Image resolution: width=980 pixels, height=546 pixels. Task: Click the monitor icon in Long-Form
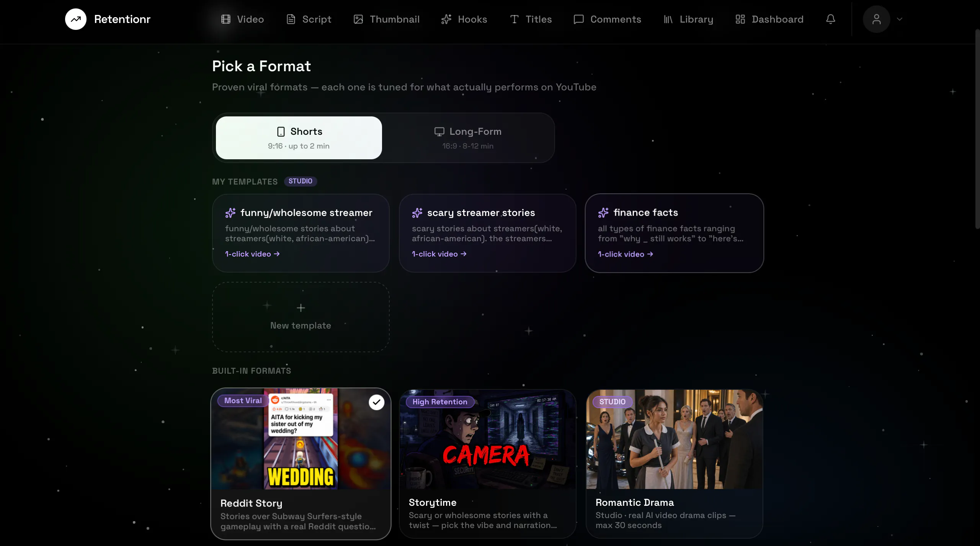coord(439,132)
